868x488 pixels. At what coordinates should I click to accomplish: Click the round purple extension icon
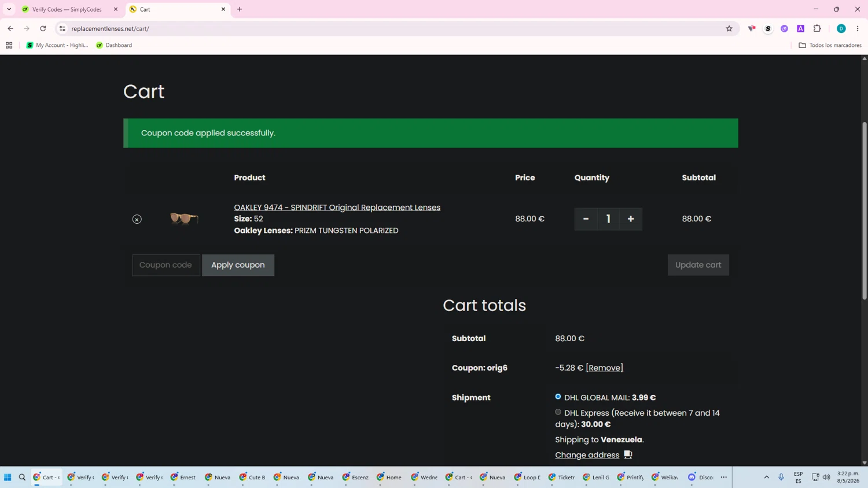tap(785, 28)
